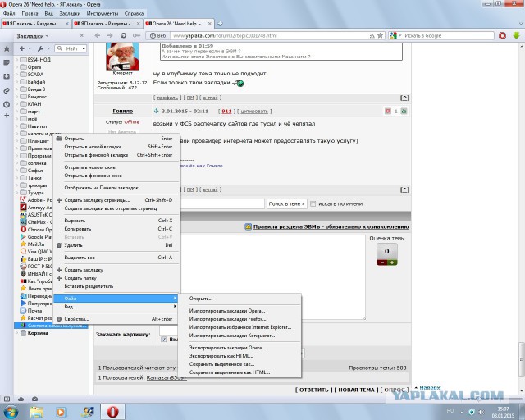Click the 'Наверх' back-to-top link
The width and height of the screenshot is (525, 420).
pyautogui.click(x=428, y=387)
